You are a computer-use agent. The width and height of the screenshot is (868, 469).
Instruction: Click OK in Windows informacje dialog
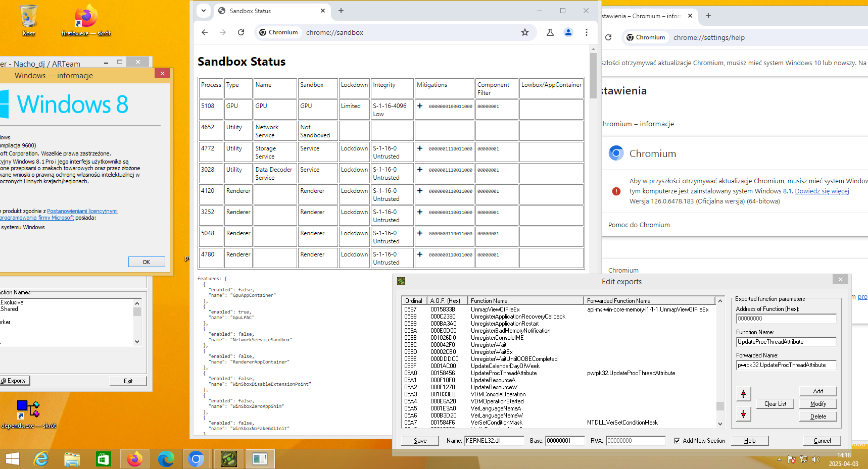tap(147, 262)
